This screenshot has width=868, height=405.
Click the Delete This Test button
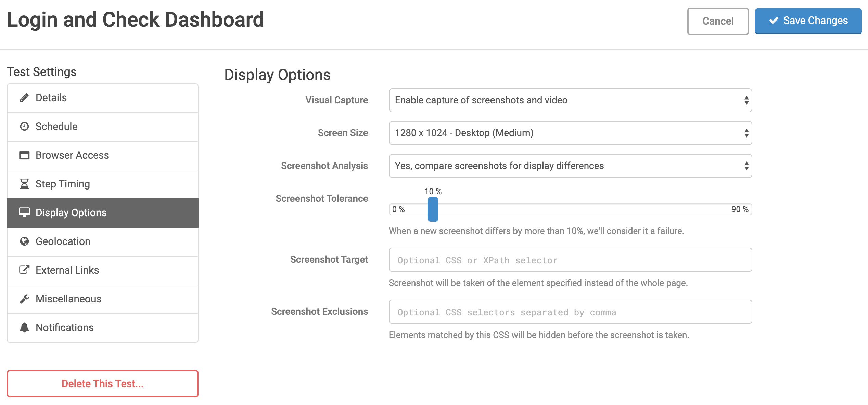coord(102,383)
